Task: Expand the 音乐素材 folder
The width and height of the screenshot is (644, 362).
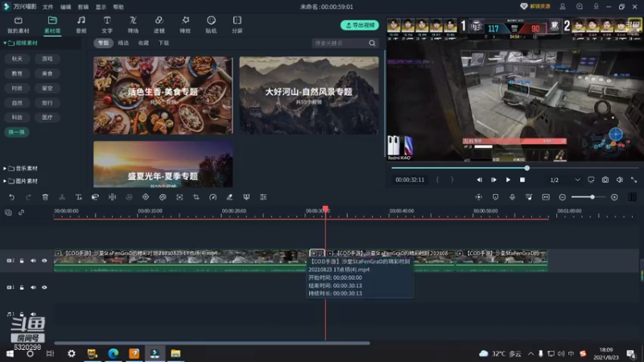Action: (x=5, y=168)
